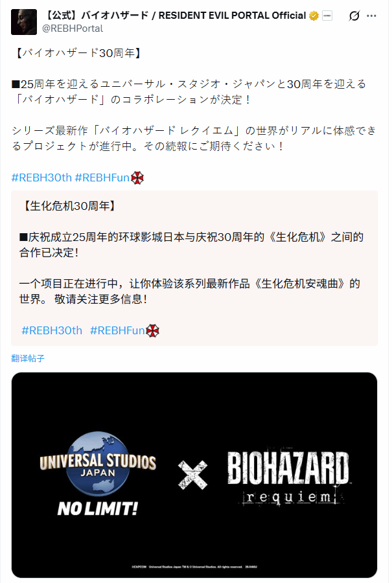This screenshot has width=392, height=583.
Task: Click the umbrella emoji in the translated box
Action: (152, 330)
